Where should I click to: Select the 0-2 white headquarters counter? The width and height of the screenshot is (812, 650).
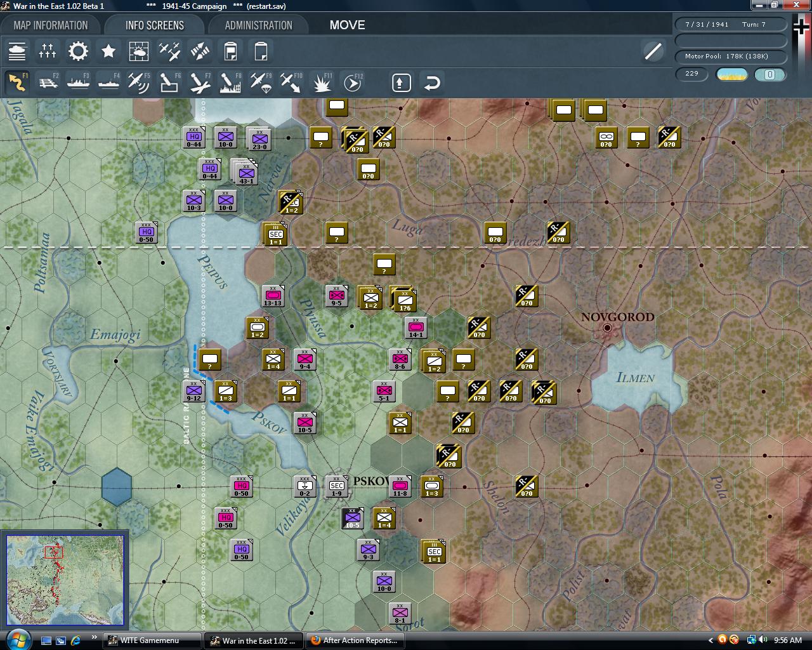tap(304, 486)
